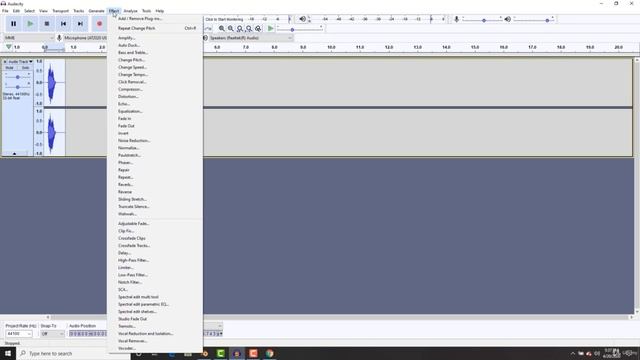Viewport: 640px width, 360px height.
Task: Open the Tracks menu
Action: [x=78, y=11]
